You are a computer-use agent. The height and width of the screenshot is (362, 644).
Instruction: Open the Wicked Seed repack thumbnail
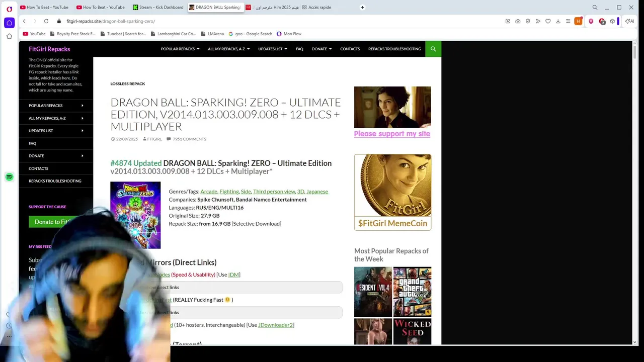click(412, 331)
